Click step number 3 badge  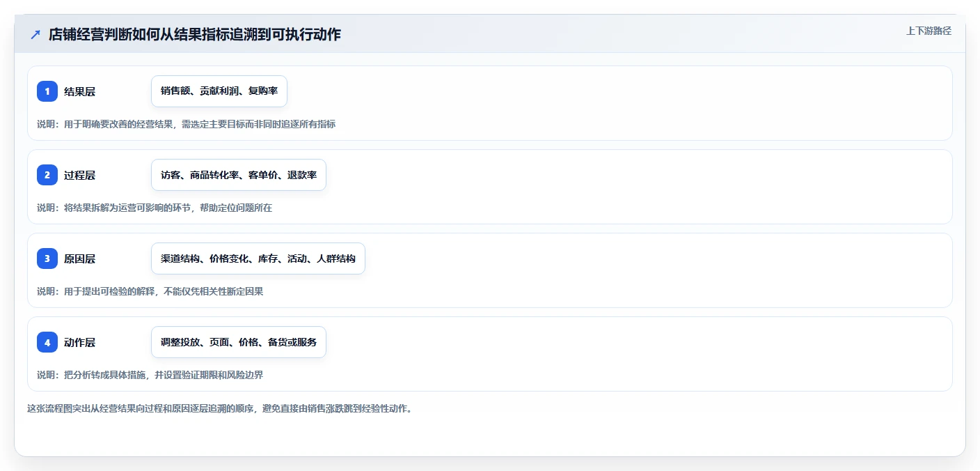[x=47, y=258]
